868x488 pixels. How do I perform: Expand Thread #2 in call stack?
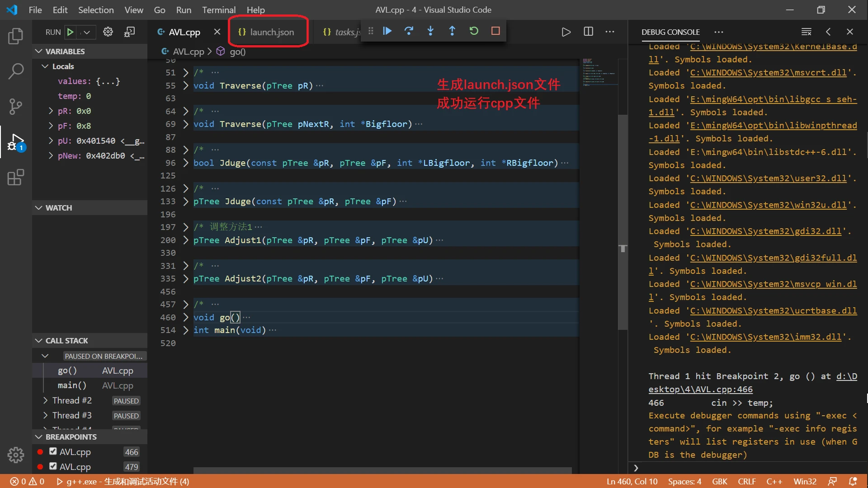click(45, 400)
